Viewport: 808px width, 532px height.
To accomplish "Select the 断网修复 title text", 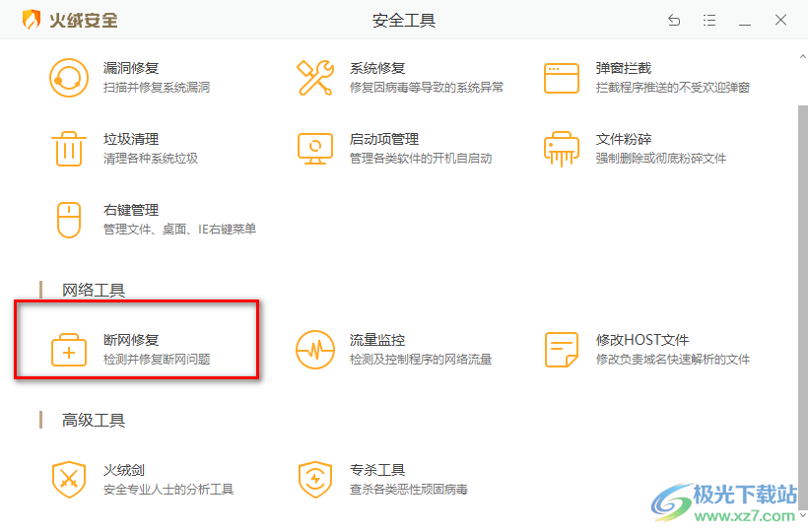I will (x=131, y=340).
